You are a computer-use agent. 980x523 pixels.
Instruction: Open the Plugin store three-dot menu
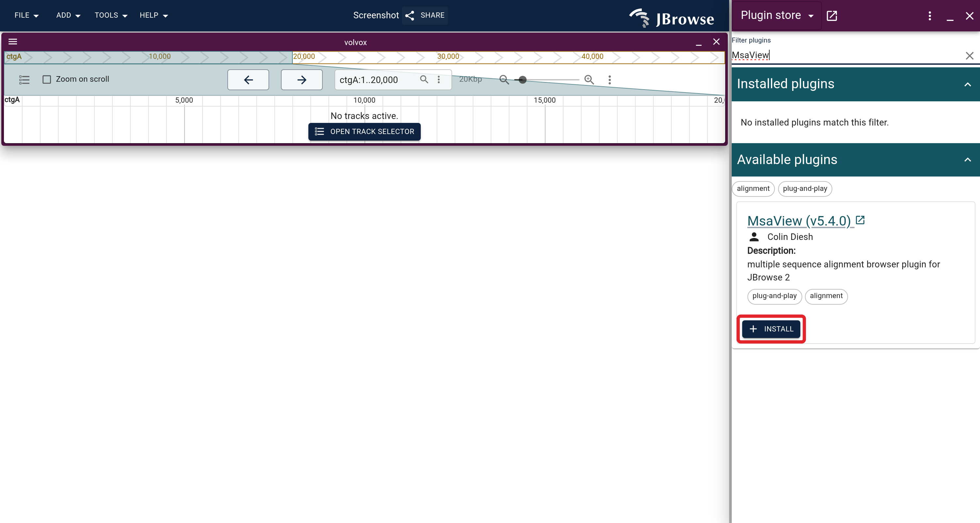(930, 16)
